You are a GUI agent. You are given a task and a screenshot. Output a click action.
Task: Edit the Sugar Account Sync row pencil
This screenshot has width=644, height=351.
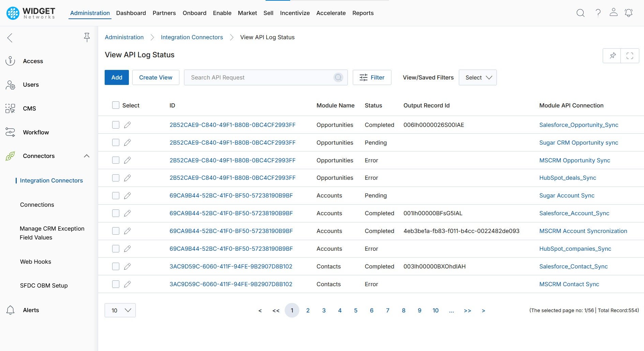click(128, 195)
